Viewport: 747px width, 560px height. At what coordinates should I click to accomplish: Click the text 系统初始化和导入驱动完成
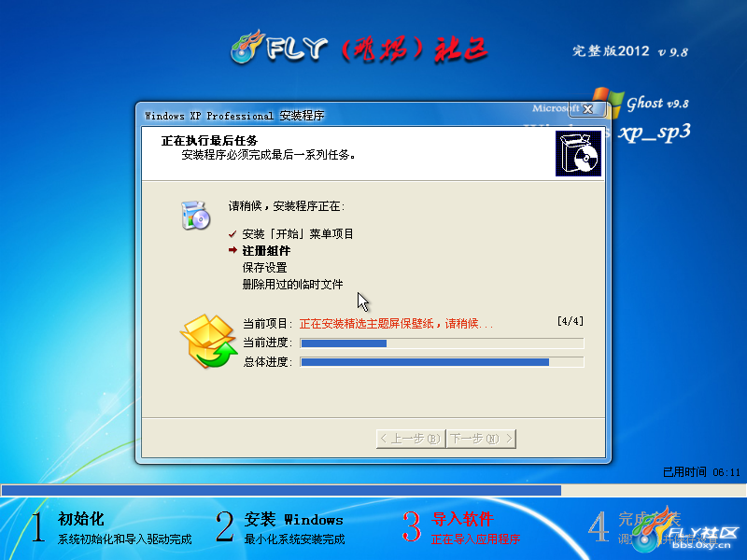point(125,539)
